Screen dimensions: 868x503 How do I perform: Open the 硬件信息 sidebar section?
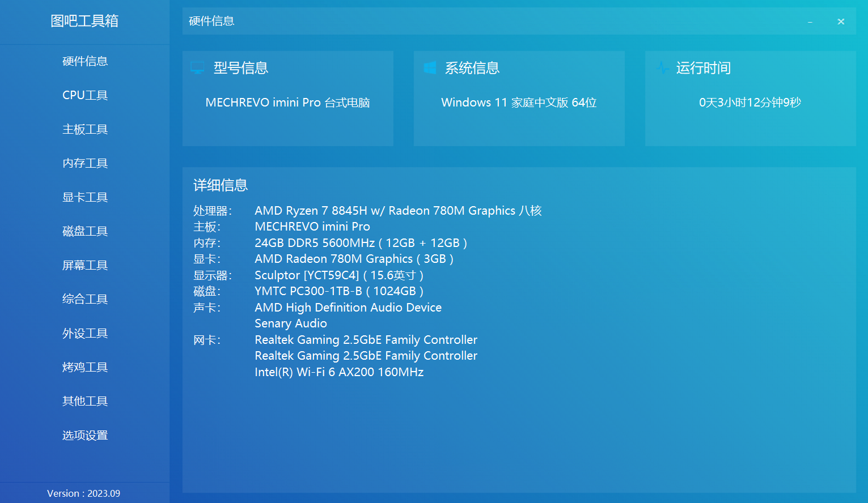click(x=85, y=61)
